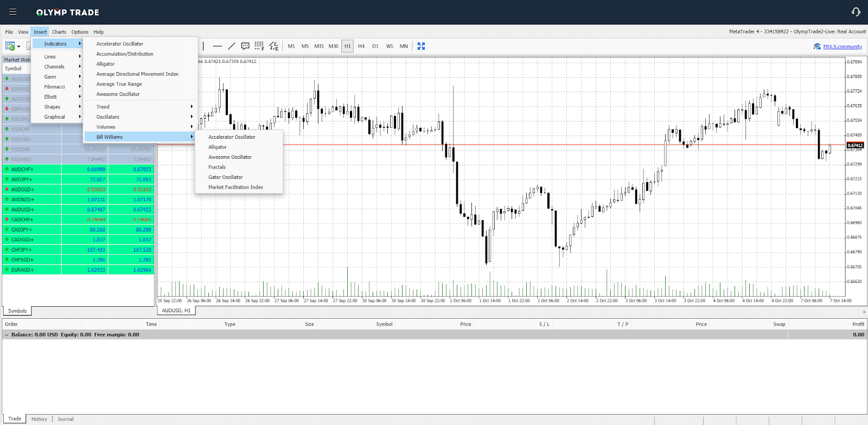The height and width of the screenshot is (425, 868).
Task: Expand the Graphical submenu
Action: [x=57, y=117]
